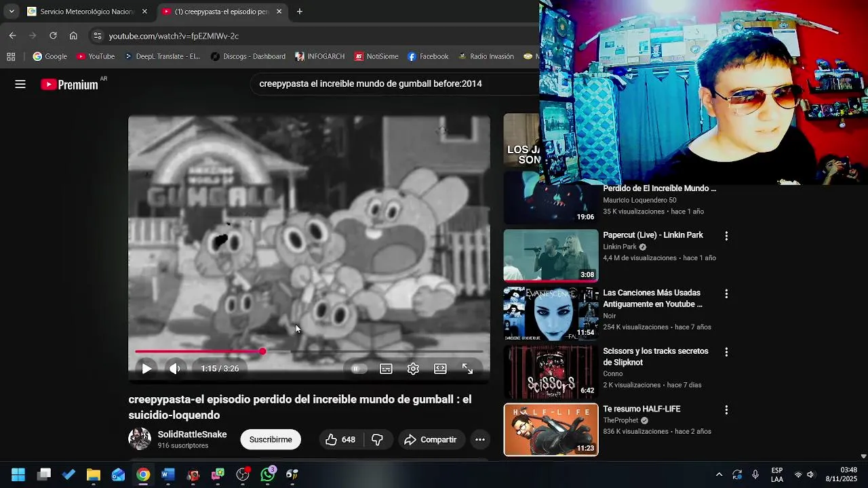
Task: Open the DeepL Translate bookmark
Action: [162, 56]
